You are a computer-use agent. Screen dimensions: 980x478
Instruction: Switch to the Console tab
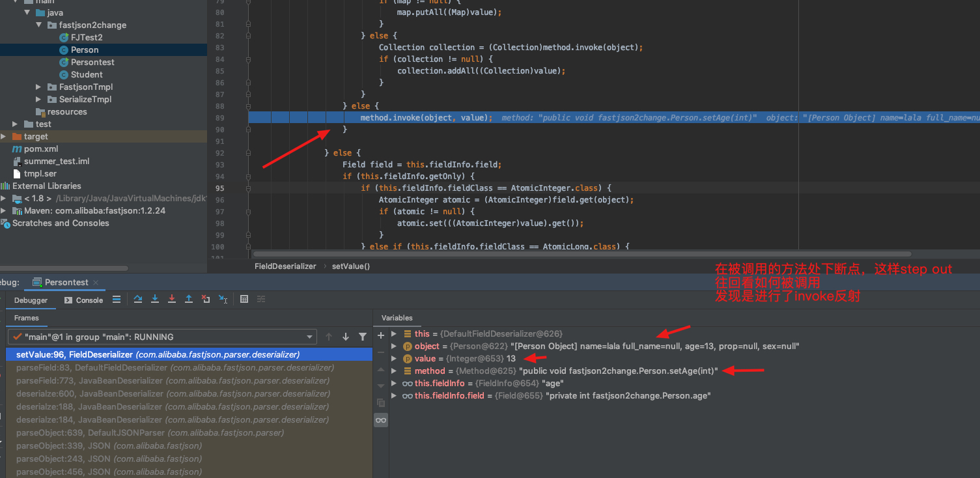tap(83, 300)
